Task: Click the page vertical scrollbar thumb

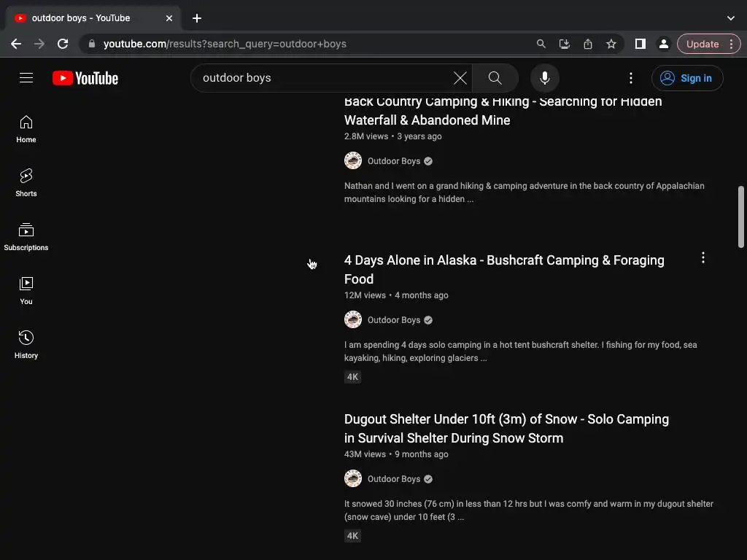Action: click(741, 217)
